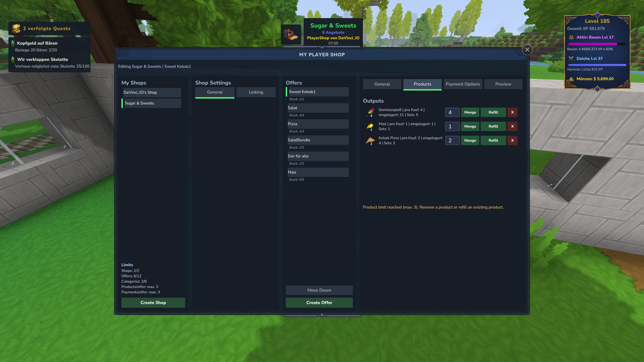Edit the Kebab Pizza quantity field
This screenshot has width=644, height=362.
[x=452, y=140]
